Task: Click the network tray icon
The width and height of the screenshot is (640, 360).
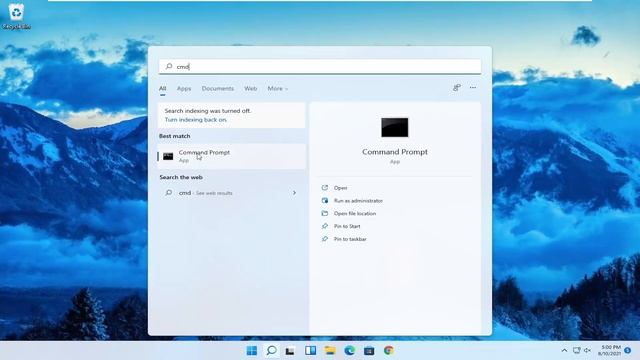Action: click(x=576, y=350)
